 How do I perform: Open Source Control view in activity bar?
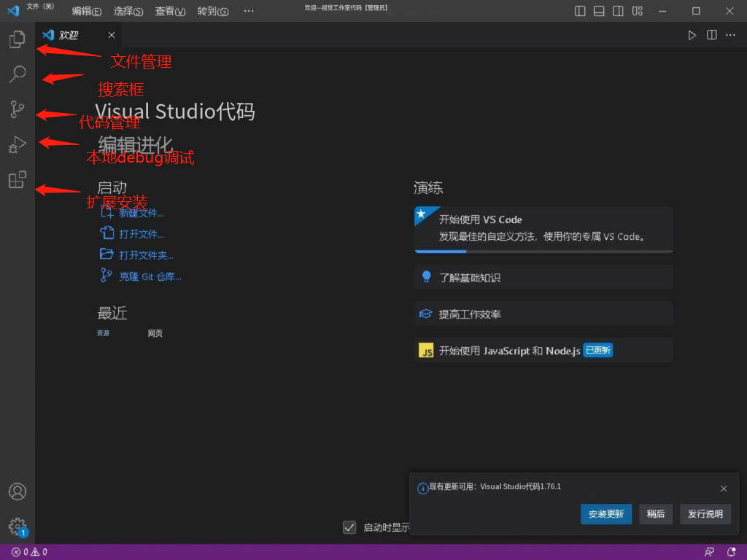[18, 109]
